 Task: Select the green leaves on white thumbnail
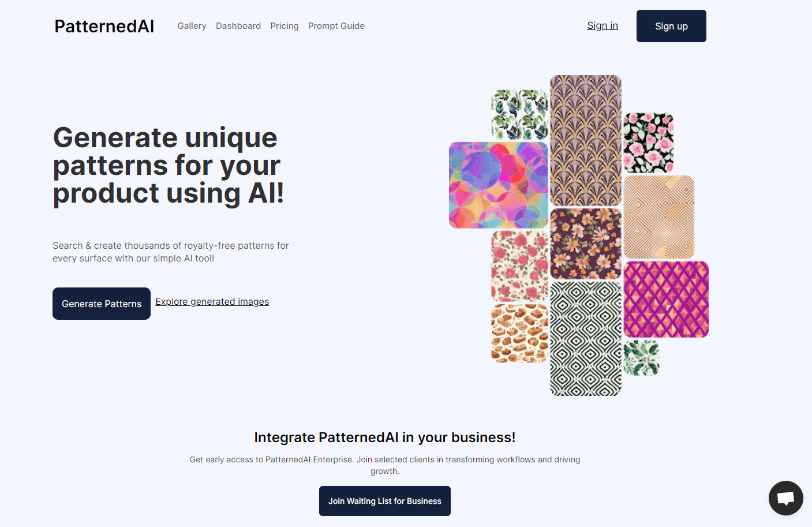[x=519, y=114]
